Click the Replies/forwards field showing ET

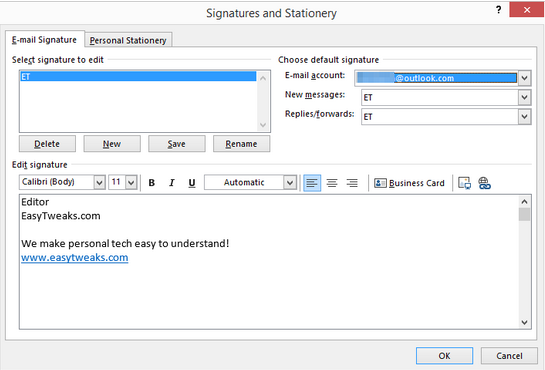440,117
